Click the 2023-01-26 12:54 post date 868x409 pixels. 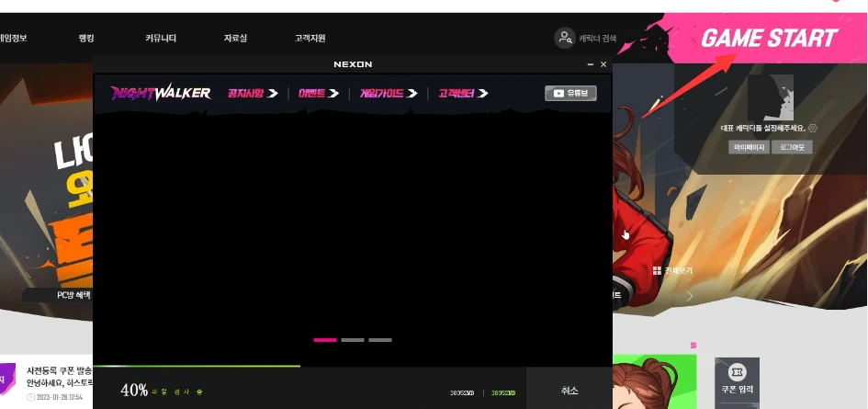59,397
